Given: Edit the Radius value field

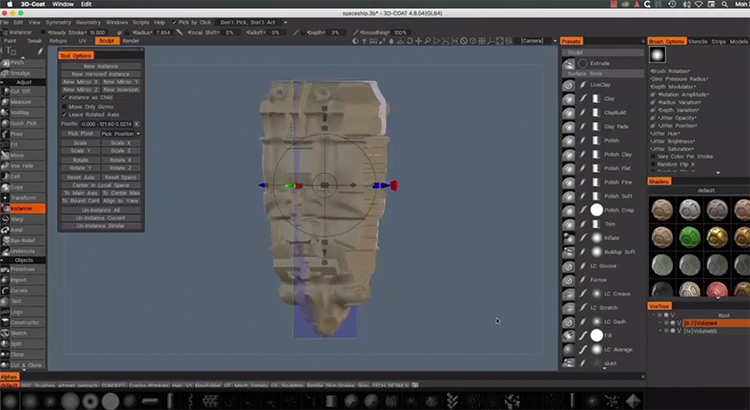Looking at the screenshot, I should coord(163,33).
